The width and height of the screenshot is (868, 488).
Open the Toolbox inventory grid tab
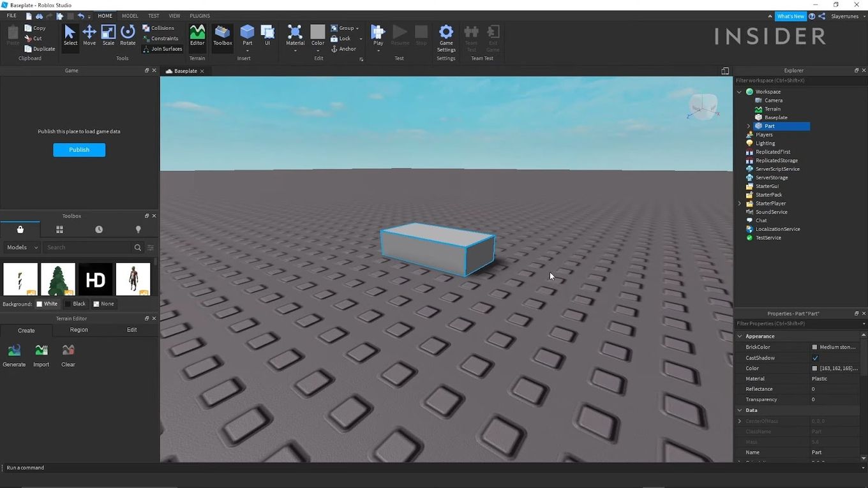coord(59,230)
